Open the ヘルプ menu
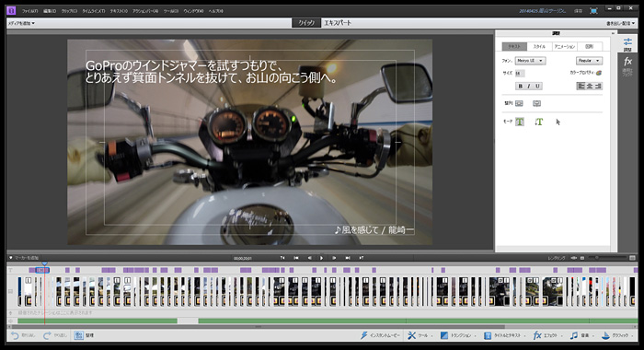 pos(215,11)
